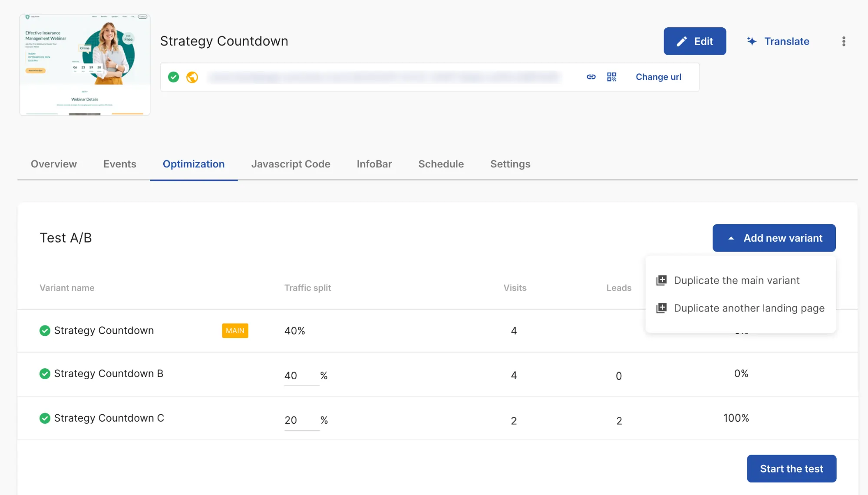Viewport: 868px width, 495px height.
Task: Click green check next to Strategy Countdown C
Action: coord(45,418)
